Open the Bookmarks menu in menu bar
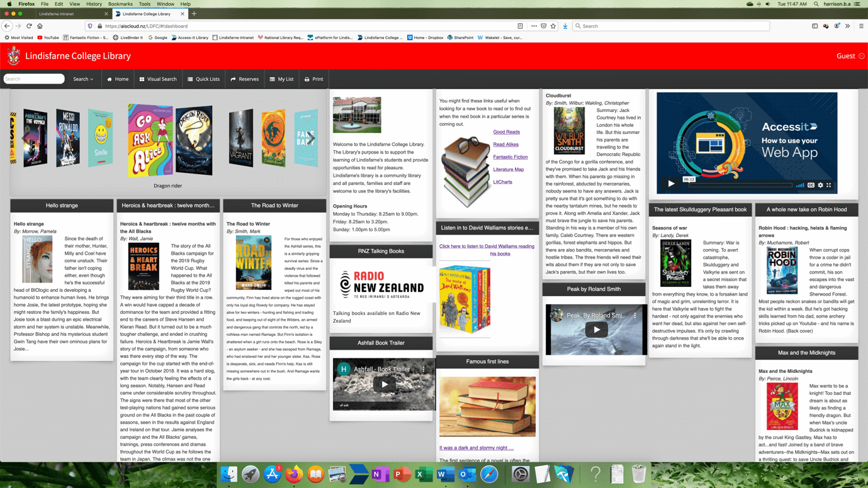Viewport: 868px width, 488px height. [x=120, y=4]
